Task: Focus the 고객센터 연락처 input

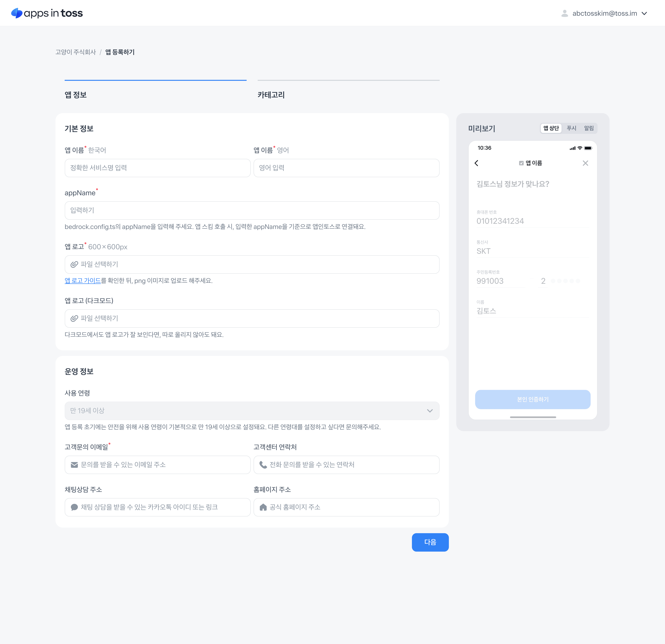Action: tap(346, 465)
